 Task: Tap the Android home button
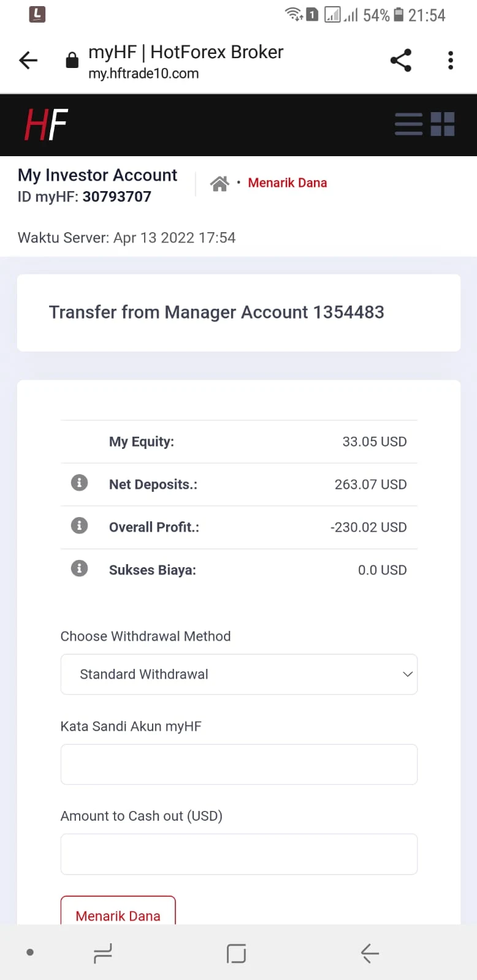(236, 953)
